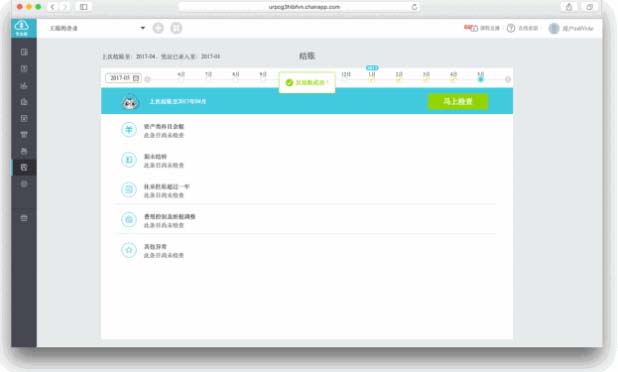Click the Safari address bar with the chanapp.com URL
The width and height of the screenshot is (618, 372).
(299, 7)
